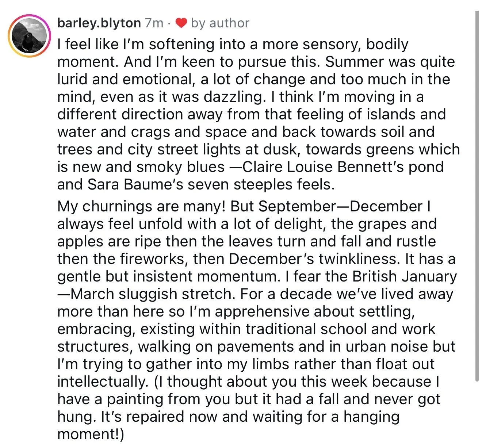Open barley.blyton's profile picture story
Viewport: 482px width, 448px height.
29,36
